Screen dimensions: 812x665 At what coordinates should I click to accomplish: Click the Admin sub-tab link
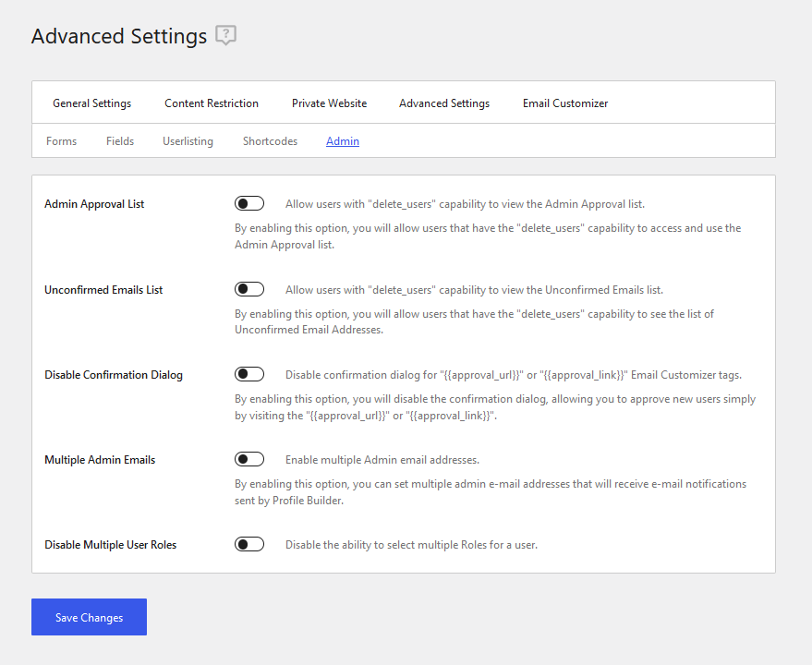[343, 141]
